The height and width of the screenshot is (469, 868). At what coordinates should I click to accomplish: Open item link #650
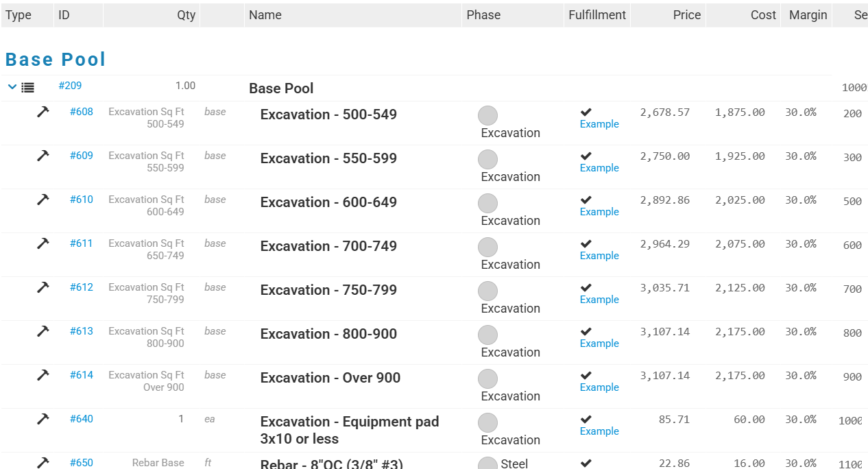coord(82,463)
